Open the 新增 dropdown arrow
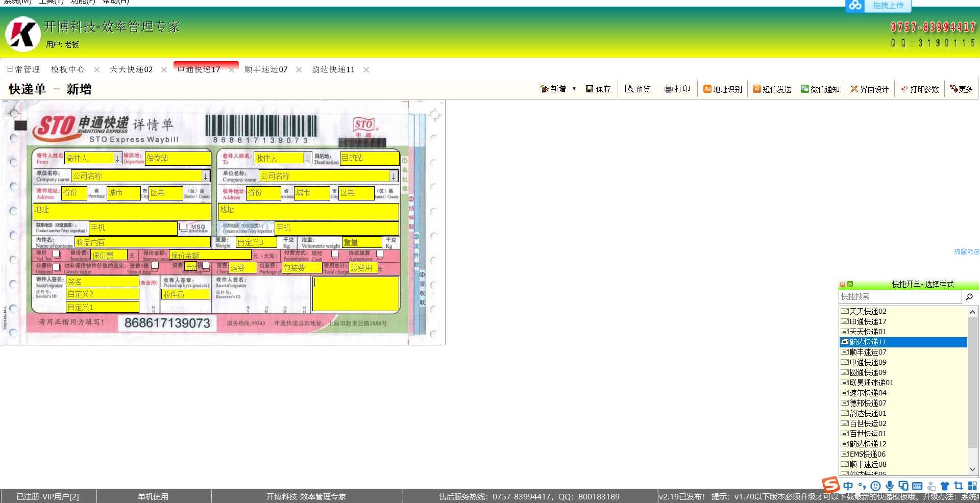Viewport: 980px width, 503px height. click(574, 89)
